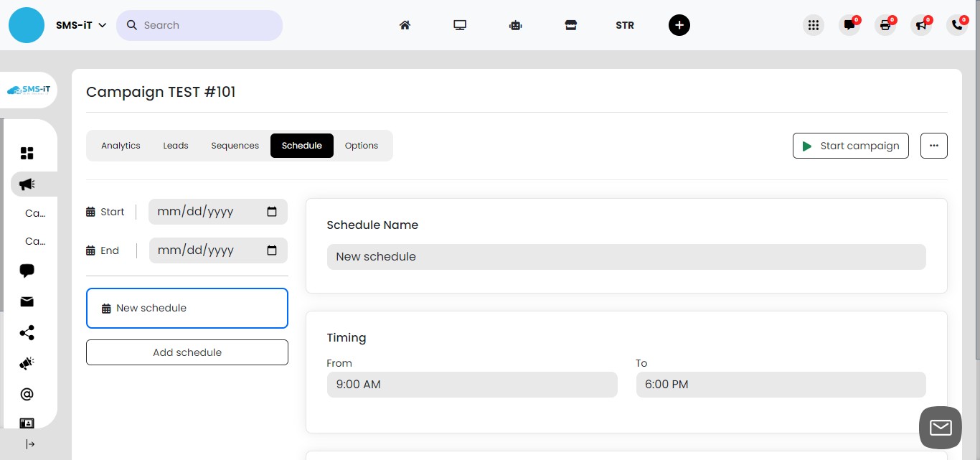Click the chat bubble icon in the sidebar
Image resolution: width=980 pixels, height=460 pixels.
pyautogui.click(x=27, y=271)
